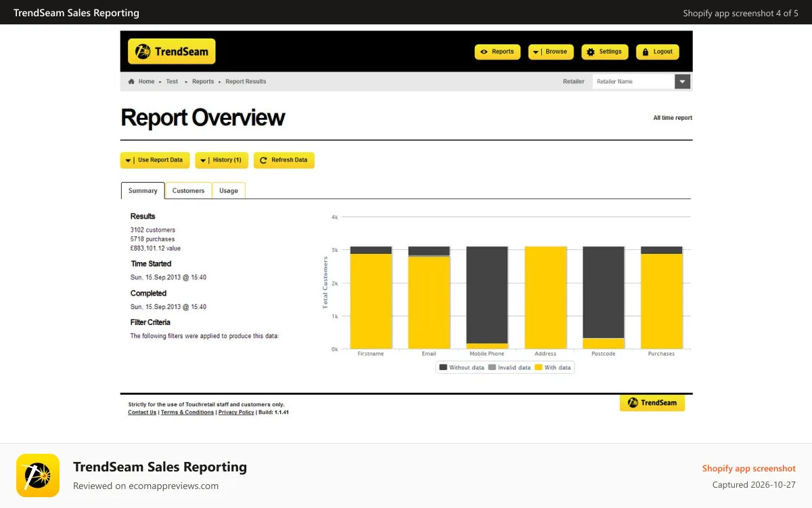
Task: Go to Home in the breadcrumb
Action: (146, 81)
